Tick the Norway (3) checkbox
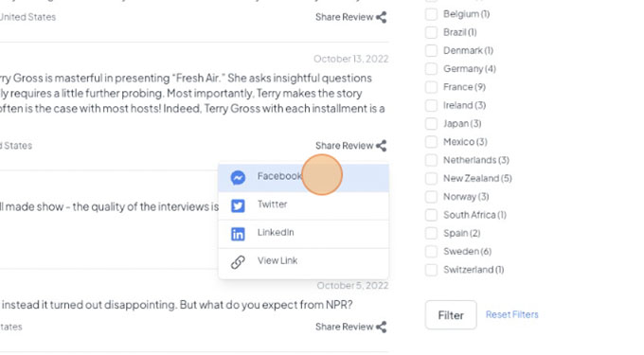Image resolution: width=644 pixels, height=355 pixels. tap(431, 197)
